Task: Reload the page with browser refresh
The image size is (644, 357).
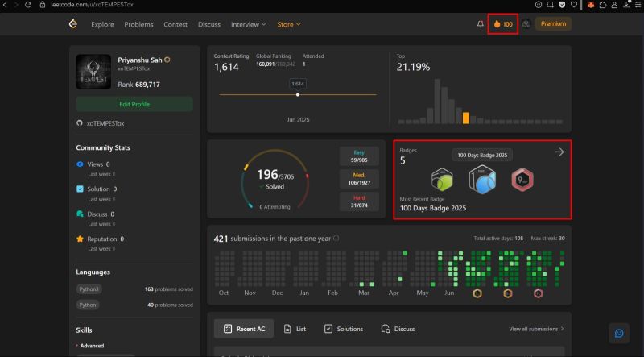Action: [28, 5]
